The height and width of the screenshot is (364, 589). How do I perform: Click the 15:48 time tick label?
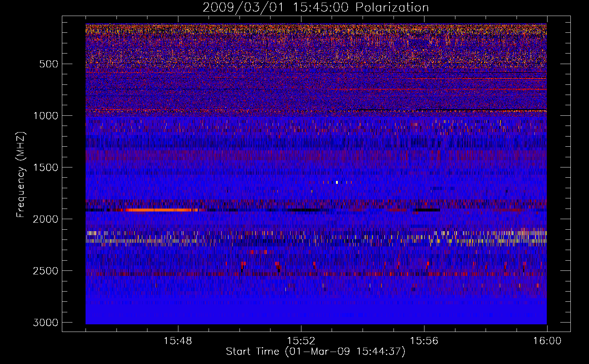click(178, 341)
